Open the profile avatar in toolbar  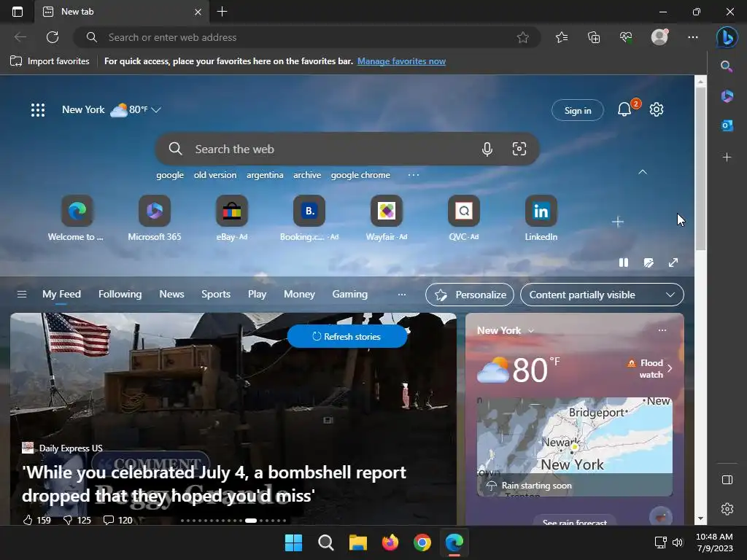[659, 37]
